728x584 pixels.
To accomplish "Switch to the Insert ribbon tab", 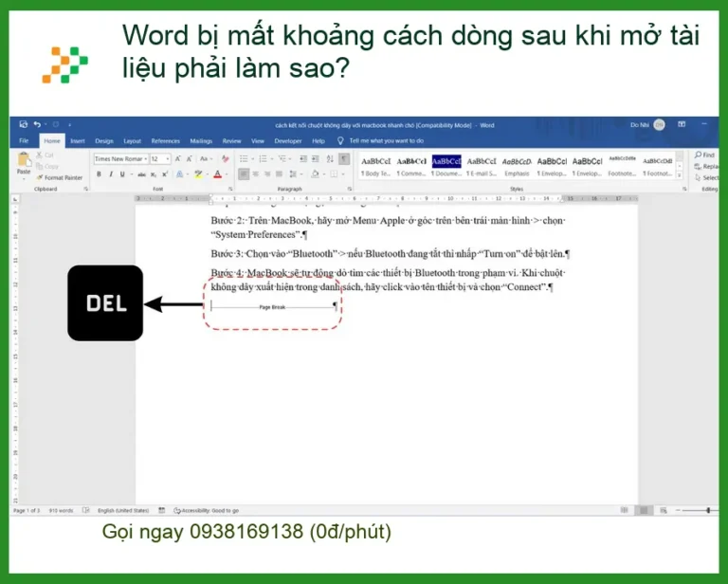I will tap(78, 141).
